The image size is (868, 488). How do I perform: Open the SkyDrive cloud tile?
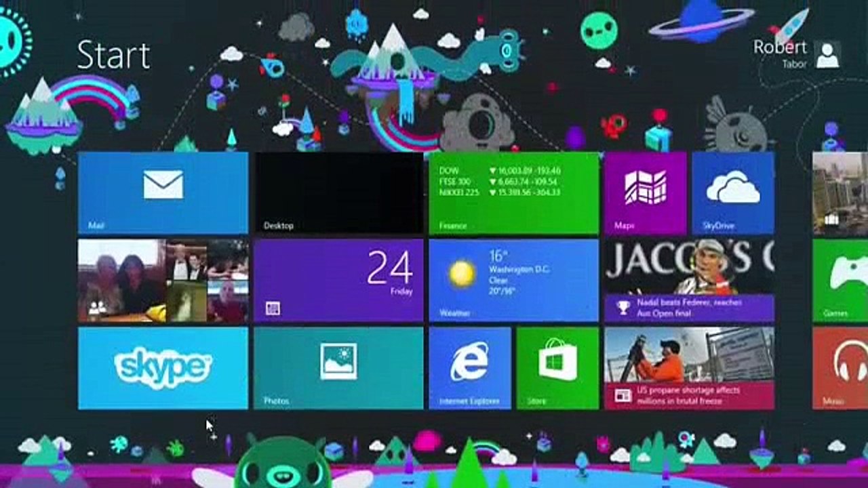pyautogui.click(x=733, y=193)
